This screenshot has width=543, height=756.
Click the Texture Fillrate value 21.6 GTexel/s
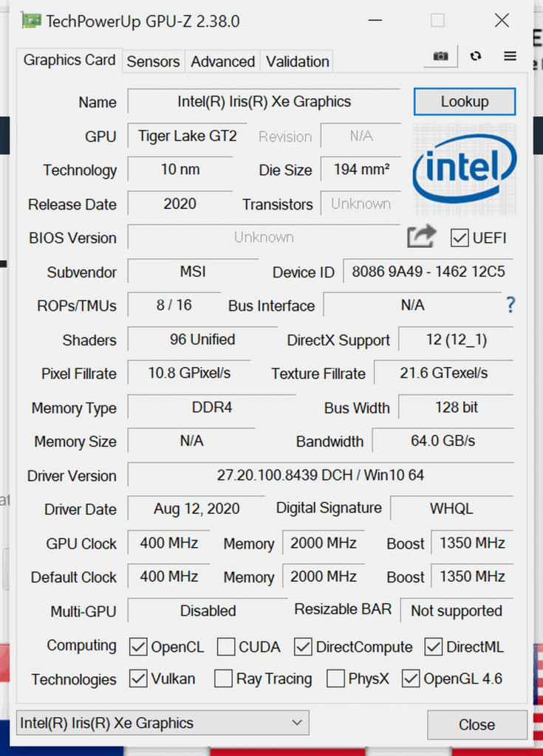[x=443, y=373]
